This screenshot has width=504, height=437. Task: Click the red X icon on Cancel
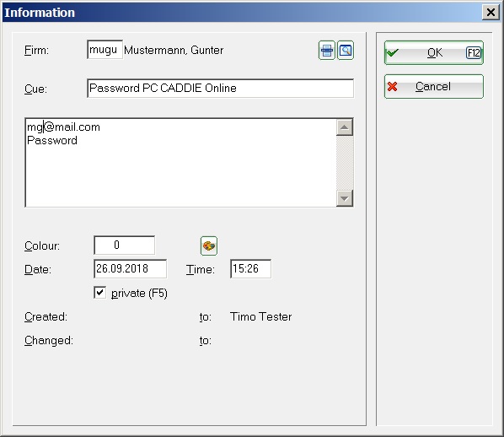coord(392,86)
